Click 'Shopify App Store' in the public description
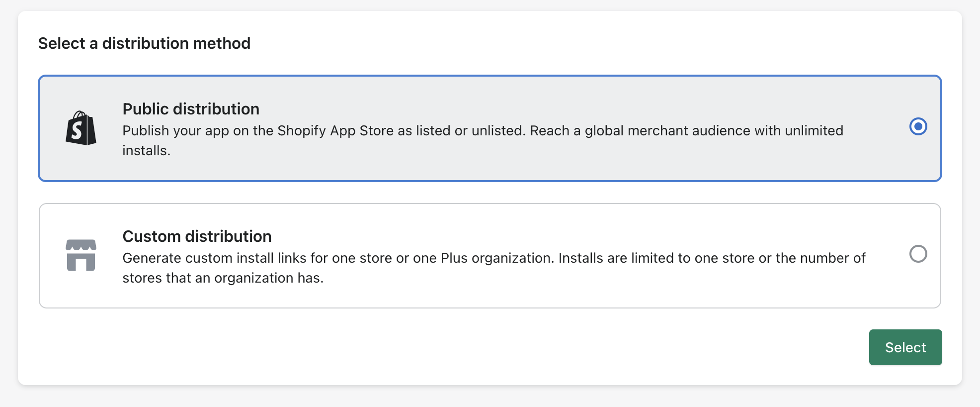Image resolution: width=980 pixels, height=407 pixels. pos(335,130)
